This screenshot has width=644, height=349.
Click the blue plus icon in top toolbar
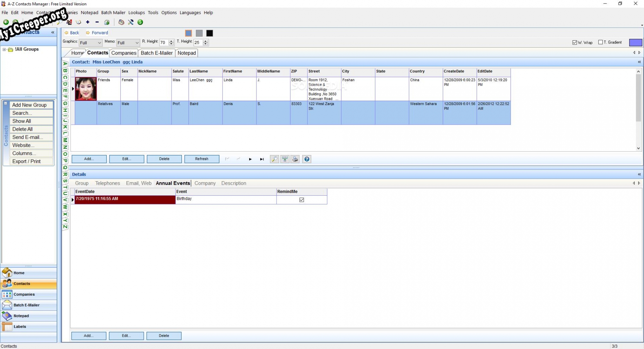(x=88, y=22)
